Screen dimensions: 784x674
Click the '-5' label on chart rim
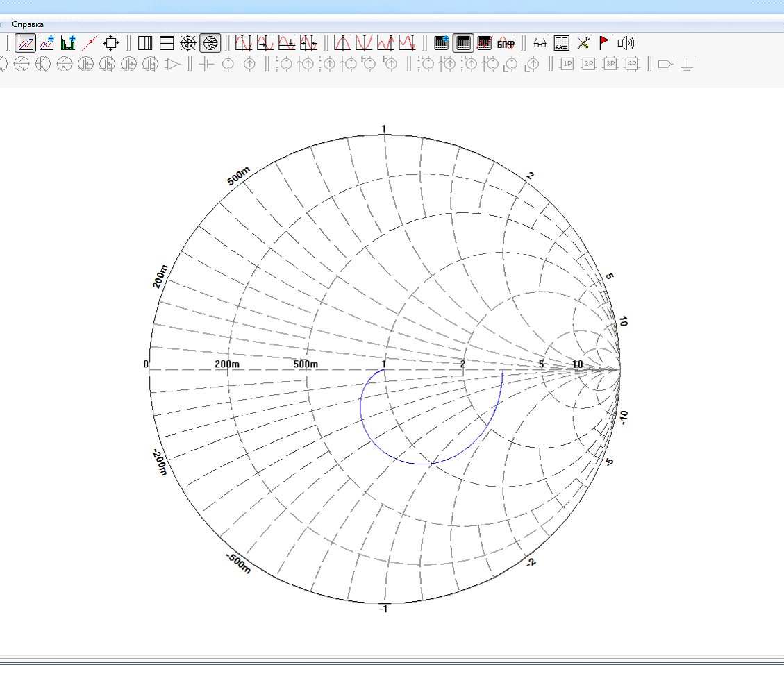pos(609,462)
